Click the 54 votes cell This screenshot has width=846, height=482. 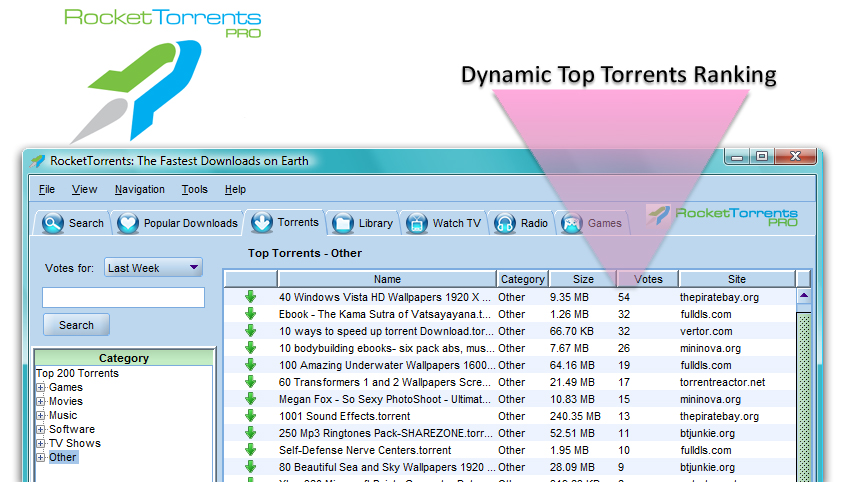[624, 297]
